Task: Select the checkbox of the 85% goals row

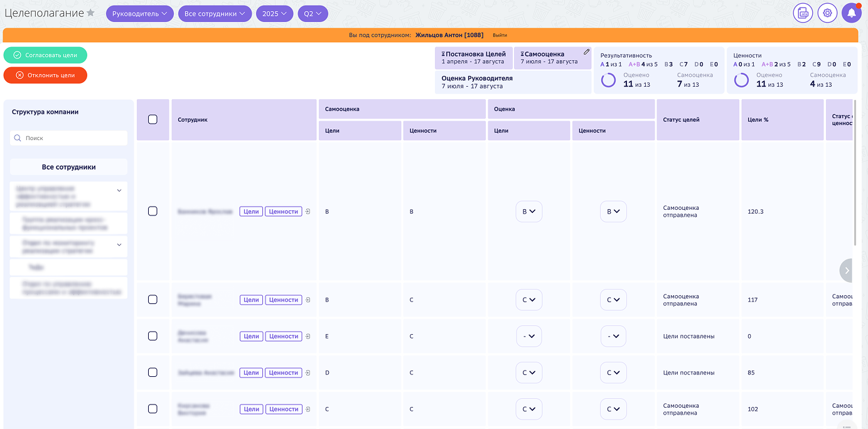Action: tap(153, 372)
